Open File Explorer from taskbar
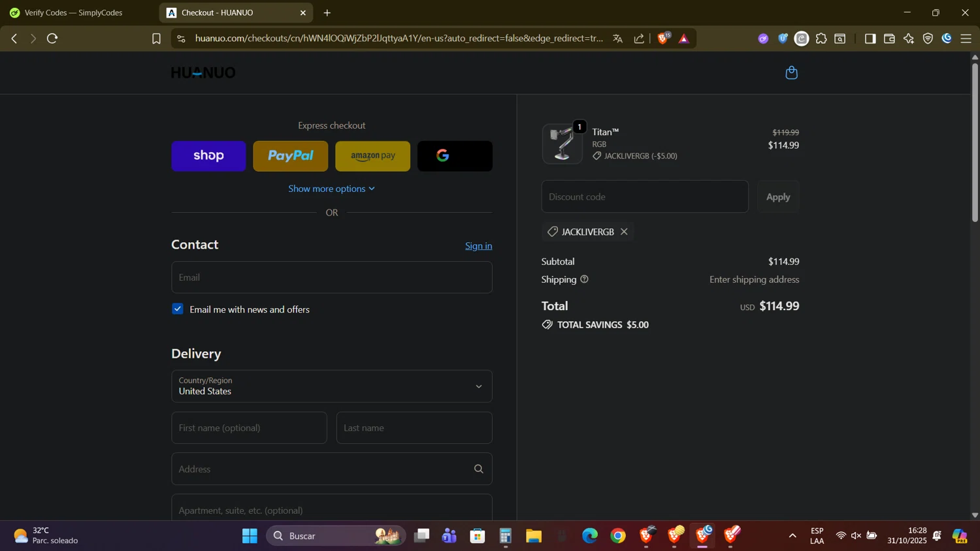 coord(534,536)
